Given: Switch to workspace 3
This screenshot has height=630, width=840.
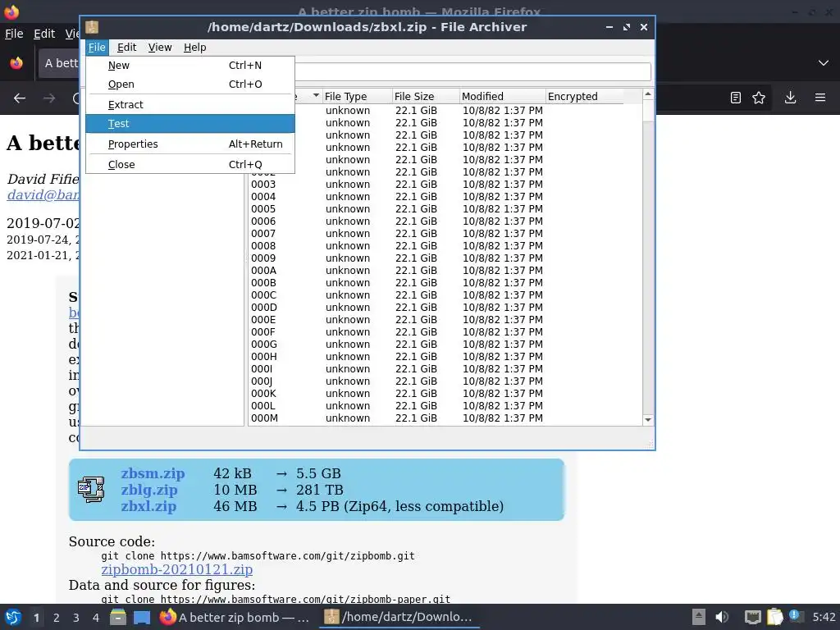Looking at the screenshot, I should click(x=76, y=618).
